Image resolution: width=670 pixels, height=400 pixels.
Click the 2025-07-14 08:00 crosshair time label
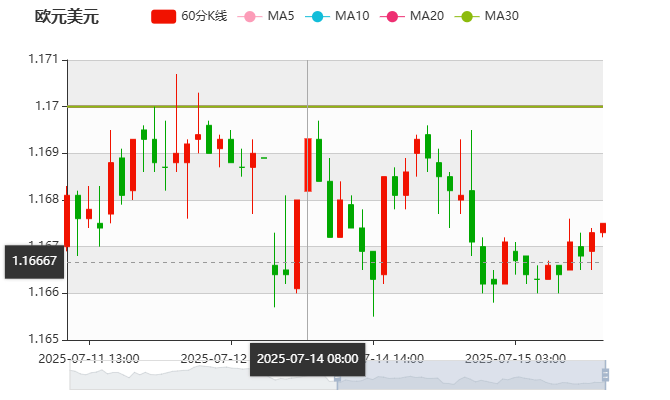(x=307, y=359)
